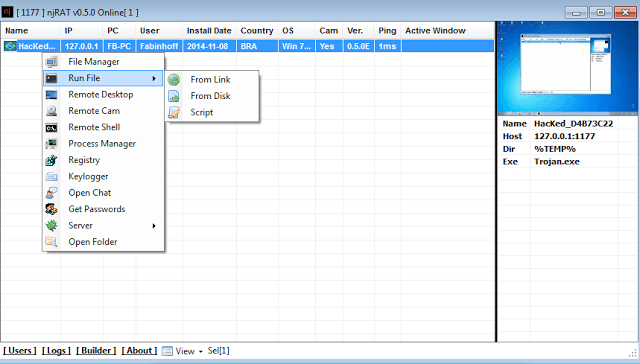Click the 1ms ping cell
640x364 pixels.
click(387, 46)
